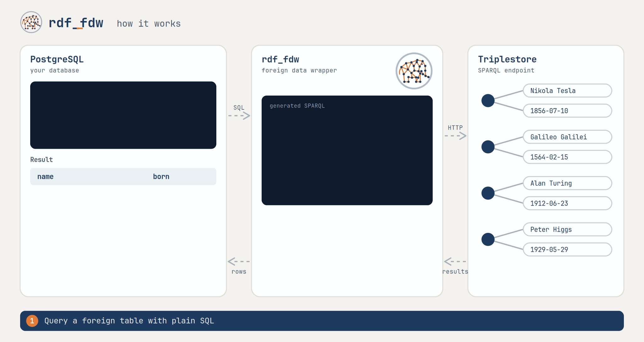
Task: Click the 'SPARQL endpoint' subtitle
Action: point(506,70)
